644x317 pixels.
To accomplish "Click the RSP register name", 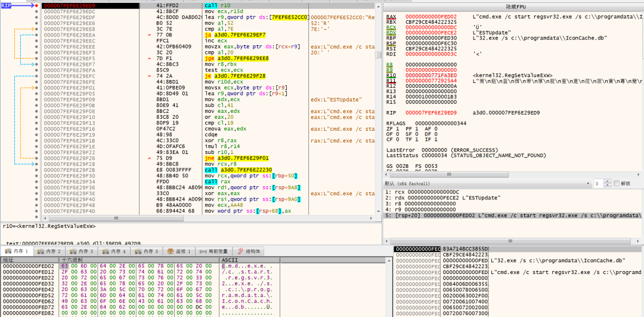I will point(391,43).
